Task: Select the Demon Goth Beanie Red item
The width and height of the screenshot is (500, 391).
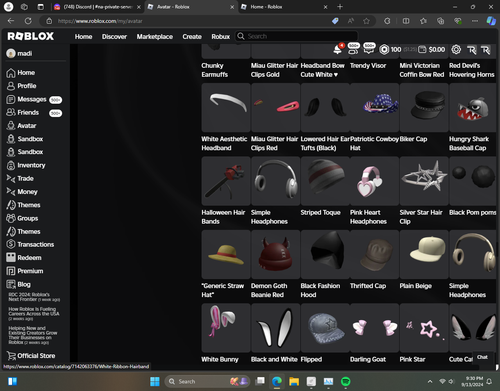Action: point(275,254)
